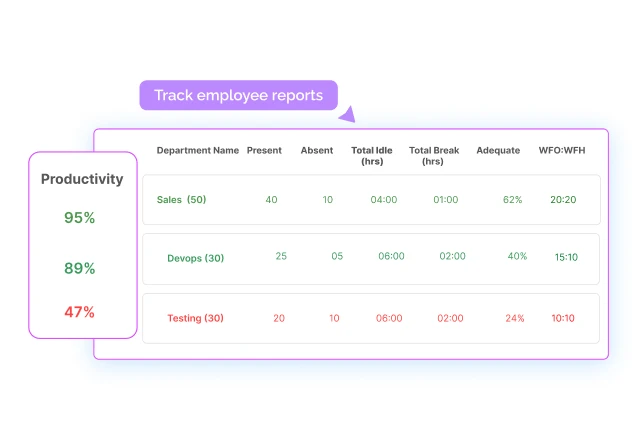Click the 47% productivity value

(x=79, y=312)
